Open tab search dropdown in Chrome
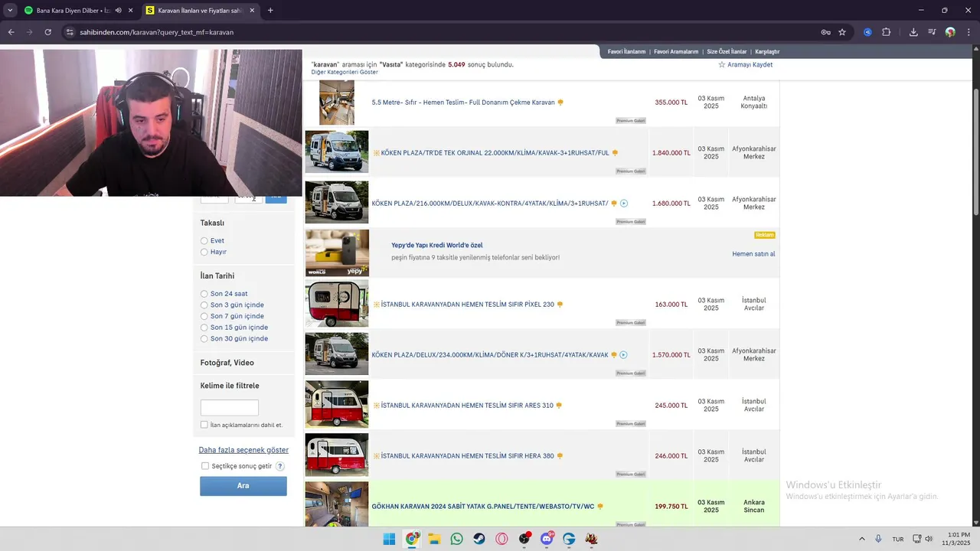980x551 pixels. coord(10,11)
